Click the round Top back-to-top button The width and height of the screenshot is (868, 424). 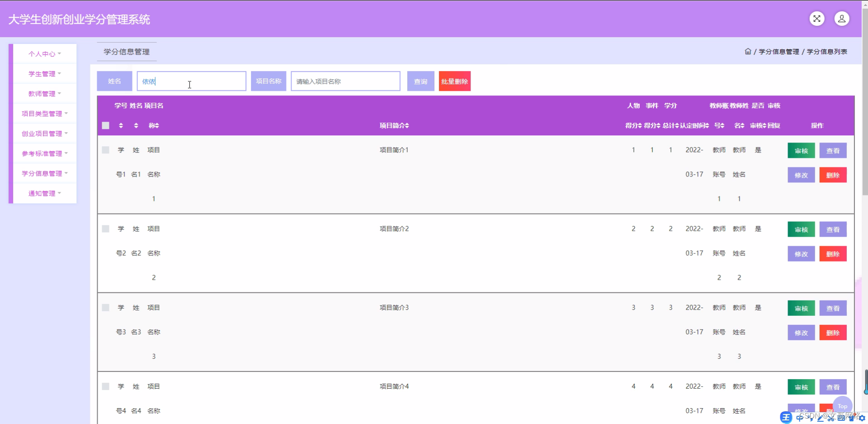click(842, 406)
